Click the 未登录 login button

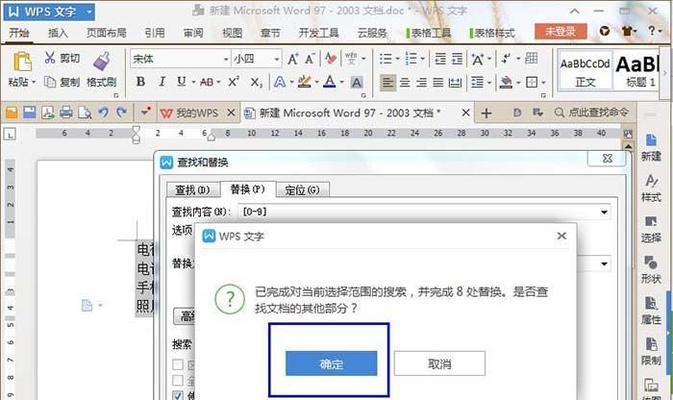click(561, 31)
